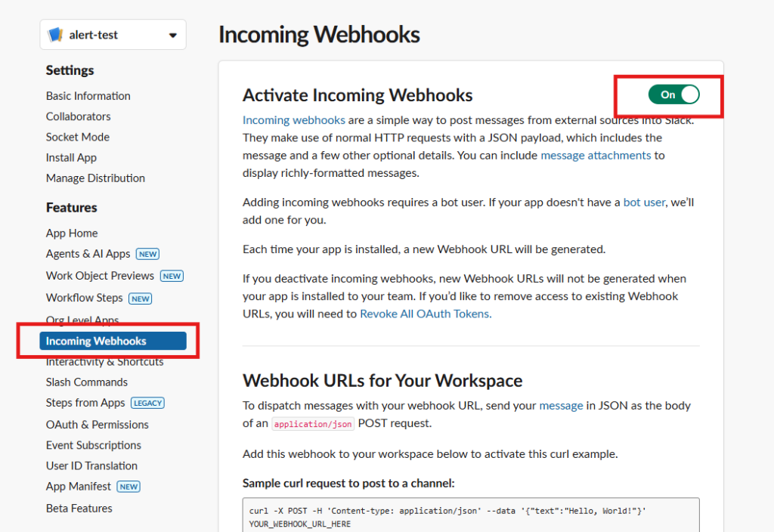The width and height of the screenshot is (774, 532).
Task: Turn off Activate Incoming Webhooks toggle
Action: [x=673, y=94]
